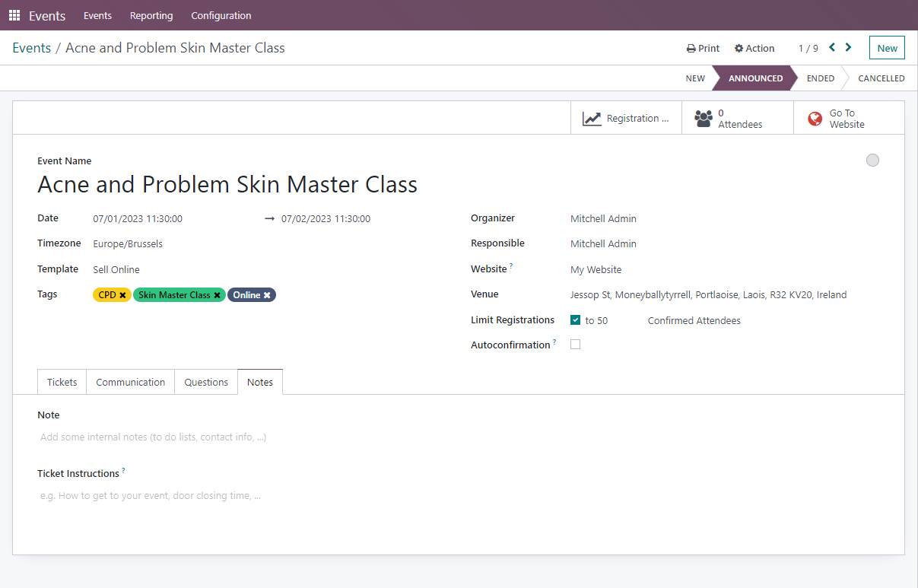Click the Registration statistics chart icon
918x588 pixels.
point(592,119)
